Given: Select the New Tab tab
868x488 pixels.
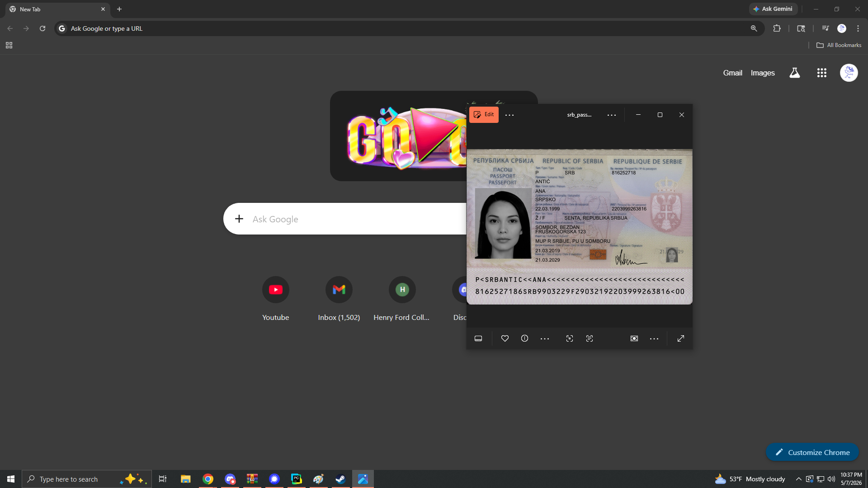Looking at the screenshot, I should tap(57, 9).
